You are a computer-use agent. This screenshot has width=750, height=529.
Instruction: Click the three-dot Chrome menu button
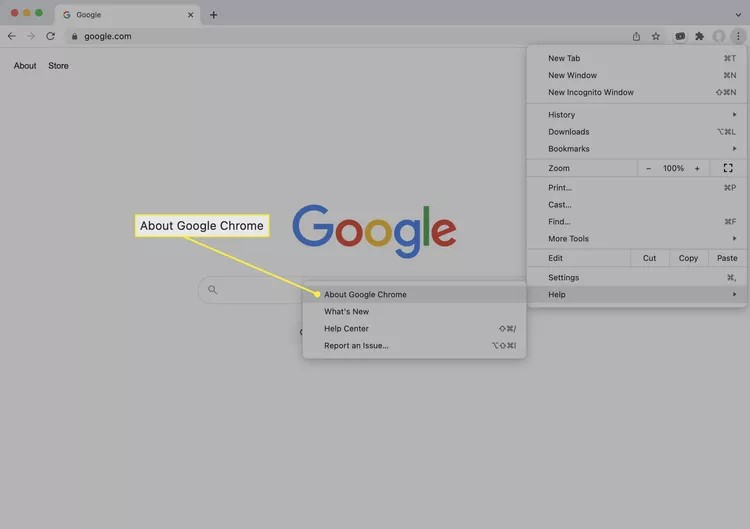(738, 36)
